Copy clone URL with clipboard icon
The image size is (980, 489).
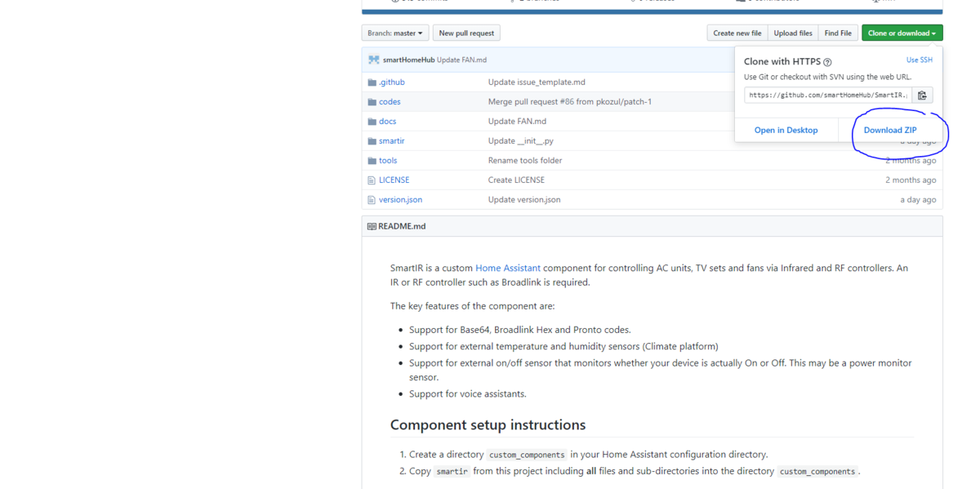[922, 96]
